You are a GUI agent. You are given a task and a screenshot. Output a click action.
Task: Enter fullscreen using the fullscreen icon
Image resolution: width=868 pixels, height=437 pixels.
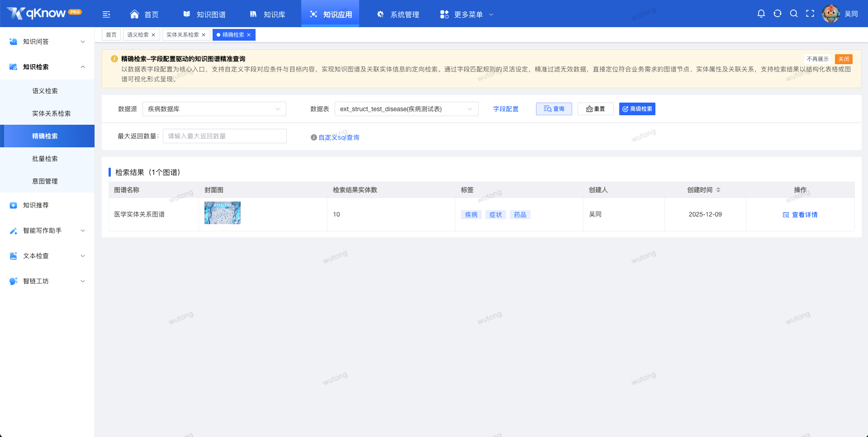pos(810,14)
